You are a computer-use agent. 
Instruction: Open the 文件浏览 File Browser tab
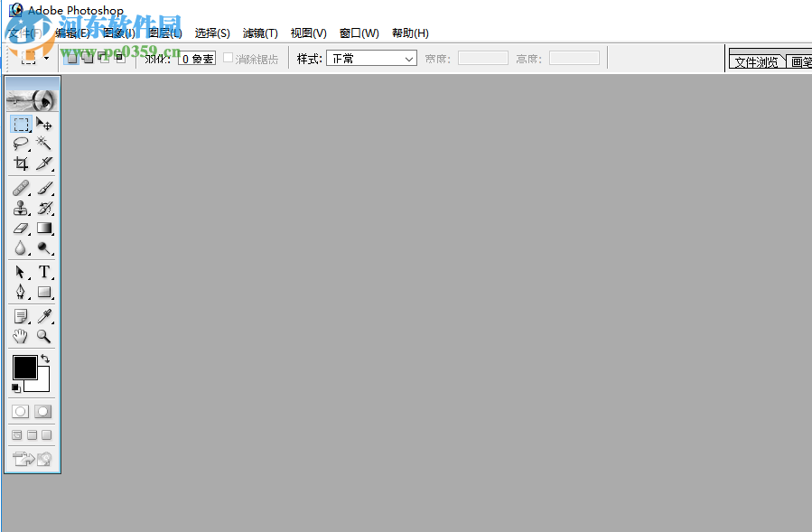[x=757, y=62]
